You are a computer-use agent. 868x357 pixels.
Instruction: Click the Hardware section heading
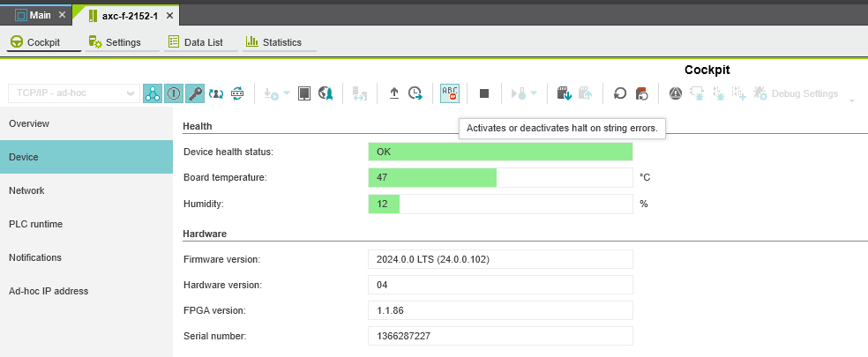(205, 234)
